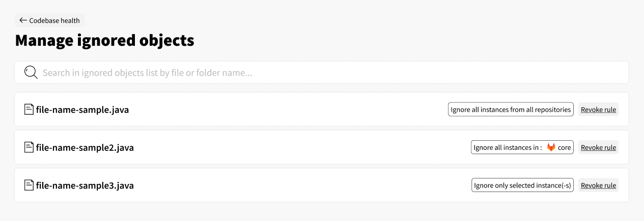Select the 'Ignore all instances from all repositories' tag

coord(511,109)
